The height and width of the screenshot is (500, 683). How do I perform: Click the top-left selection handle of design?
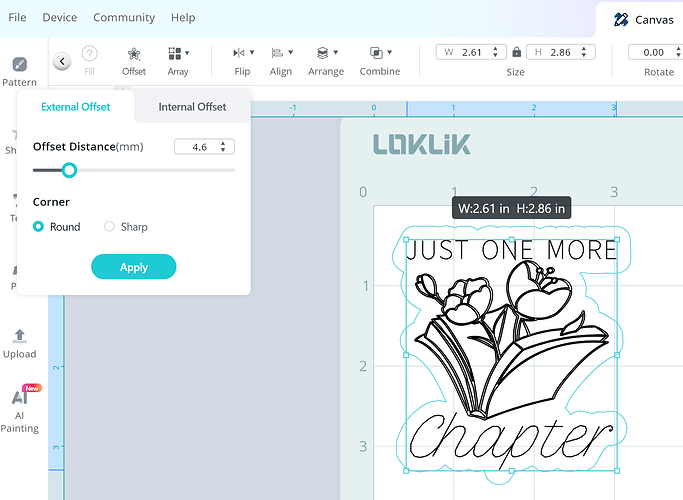[406, 240]
